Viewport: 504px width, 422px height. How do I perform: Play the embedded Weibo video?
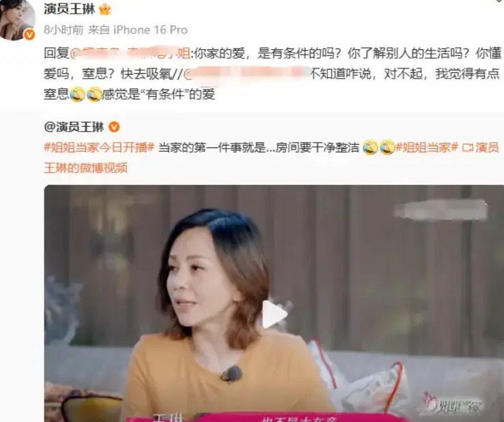tap(274, 314)
